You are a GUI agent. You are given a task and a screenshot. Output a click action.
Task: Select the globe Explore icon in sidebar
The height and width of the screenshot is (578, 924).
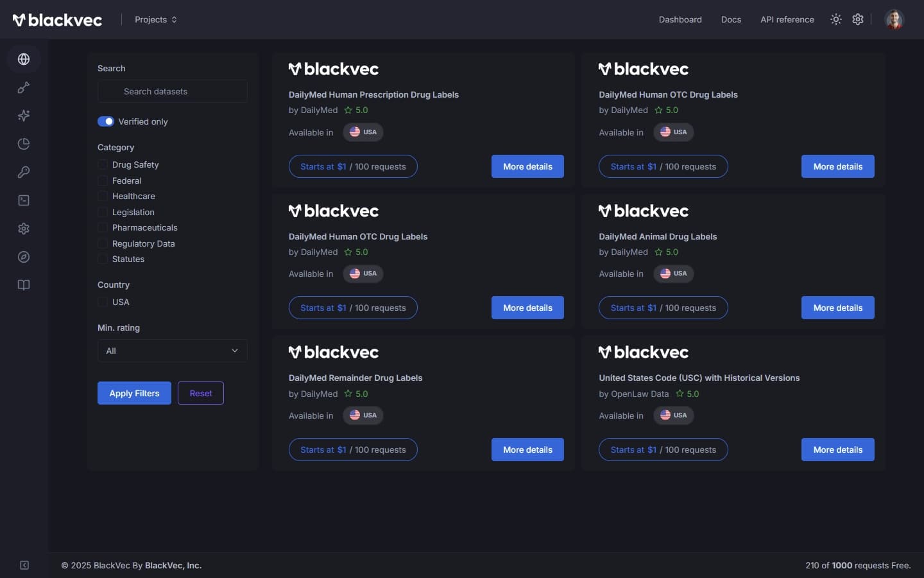pyautogui.click(x=24, y=59)
